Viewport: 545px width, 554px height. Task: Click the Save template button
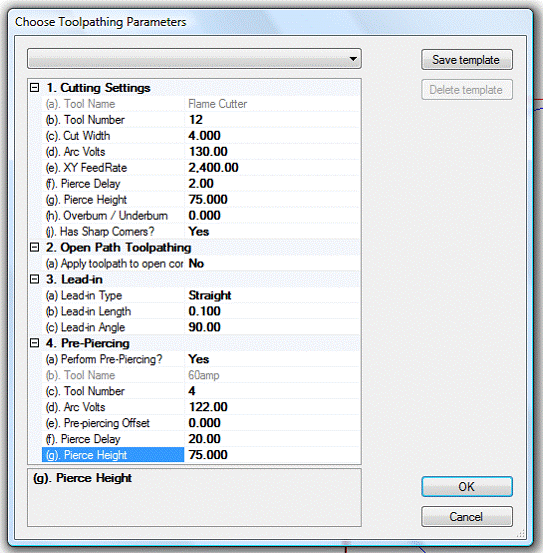[466, 60]
